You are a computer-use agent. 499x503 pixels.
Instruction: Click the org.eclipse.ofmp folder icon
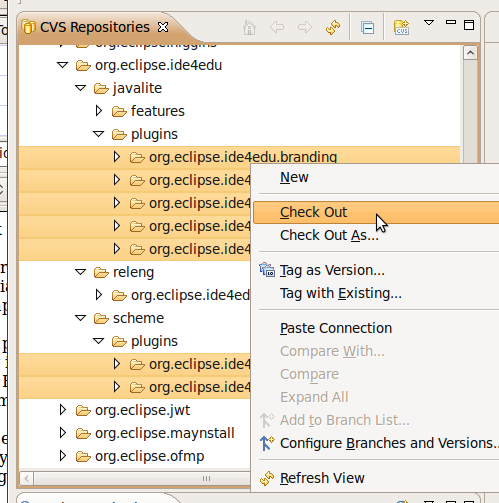(x=83, y=457)
